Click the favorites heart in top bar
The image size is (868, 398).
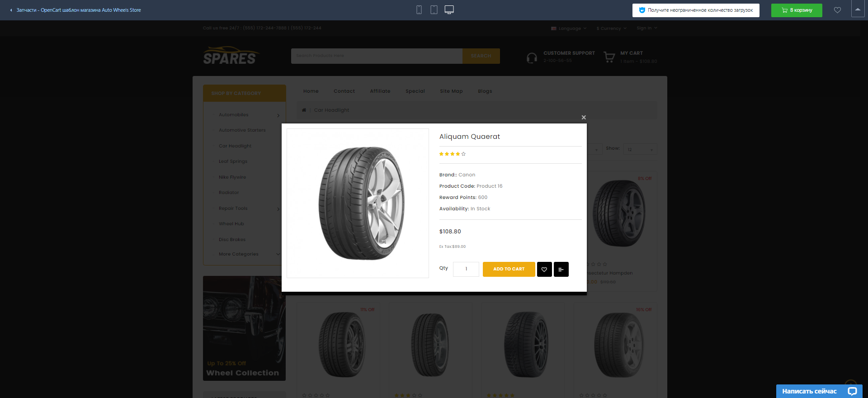pyautogui.click(x=837, y=10)
